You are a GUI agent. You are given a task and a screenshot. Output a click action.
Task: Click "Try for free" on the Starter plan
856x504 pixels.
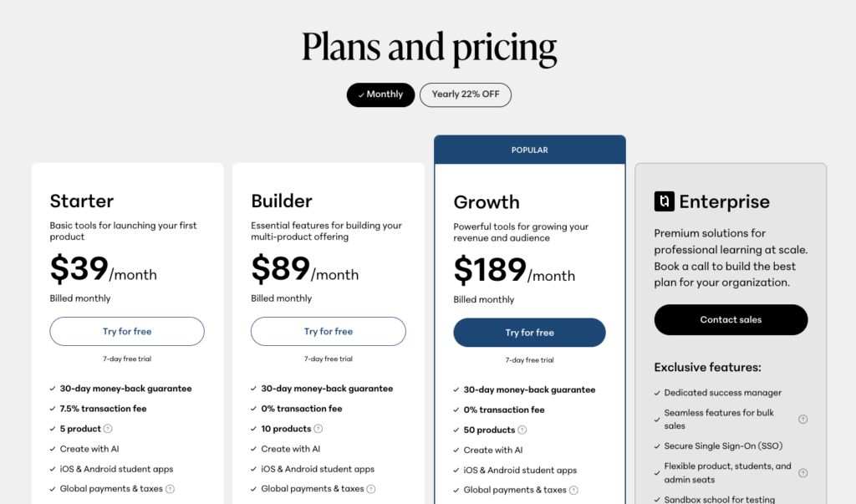click(126, 331)
